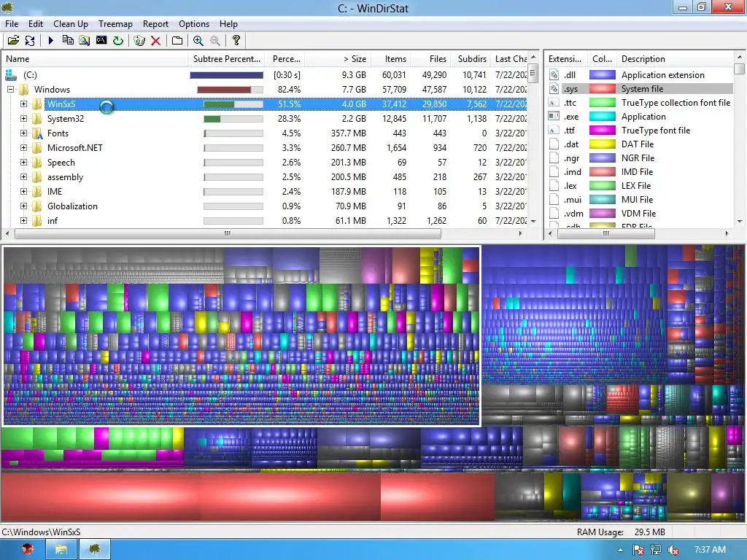747x560 pixels.
Task: Click the .dll file type icon
Action: pyautogui.click(x=554, y=75)
